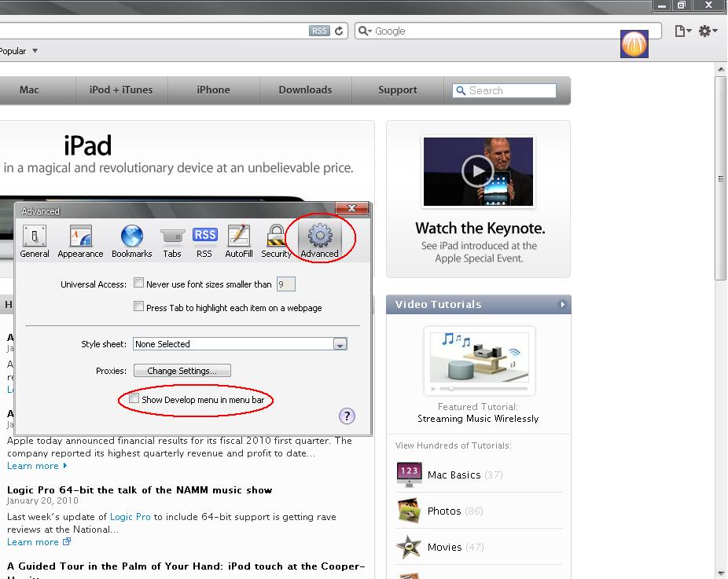728x579 pixels.
Task: Select the Bookmarks globe icon
Action: point(131,240)
